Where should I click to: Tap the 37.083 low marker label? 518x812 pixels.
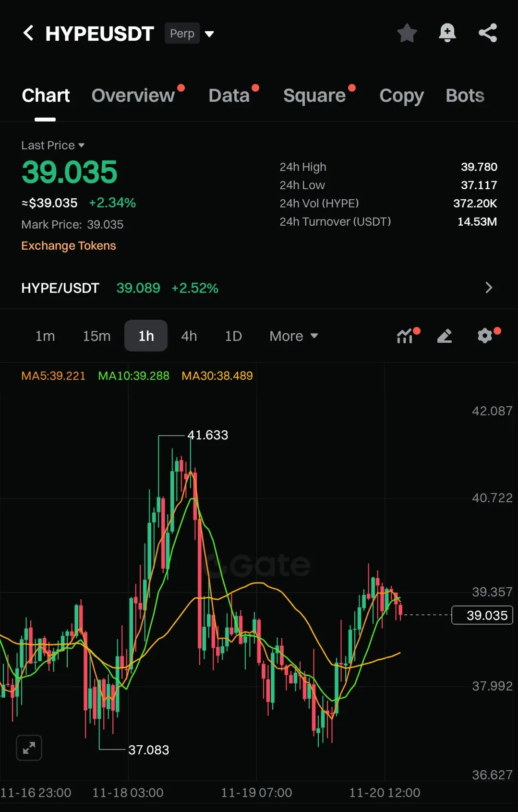point(149,750)
